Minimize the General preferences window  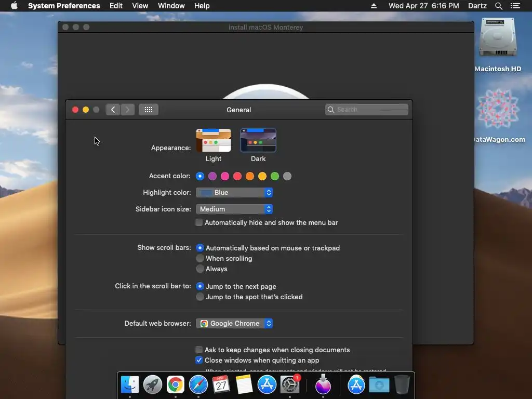(86, 110)
